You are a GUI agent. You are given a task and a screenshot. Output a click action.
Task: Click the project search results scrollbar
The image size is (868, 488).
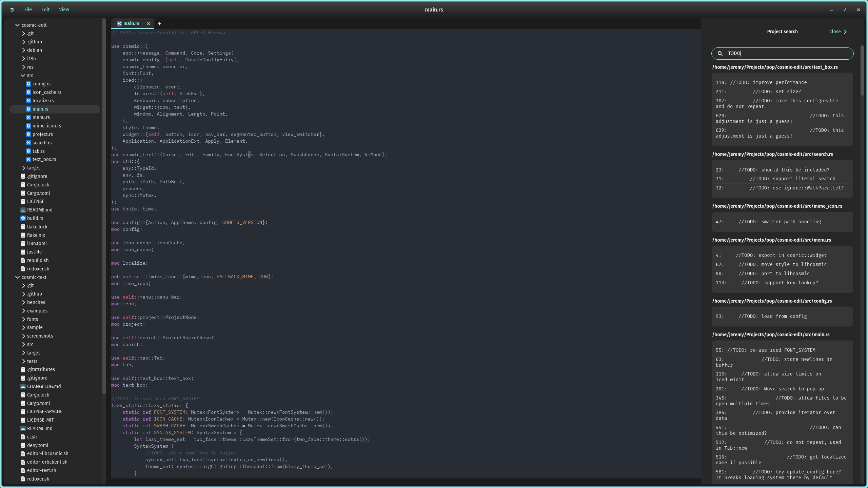862,70
